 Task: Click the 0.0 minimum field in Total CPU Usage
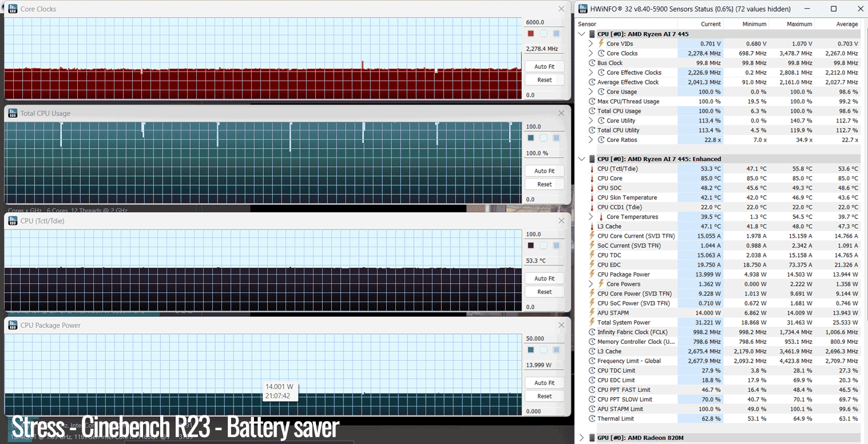coord(544,199)
